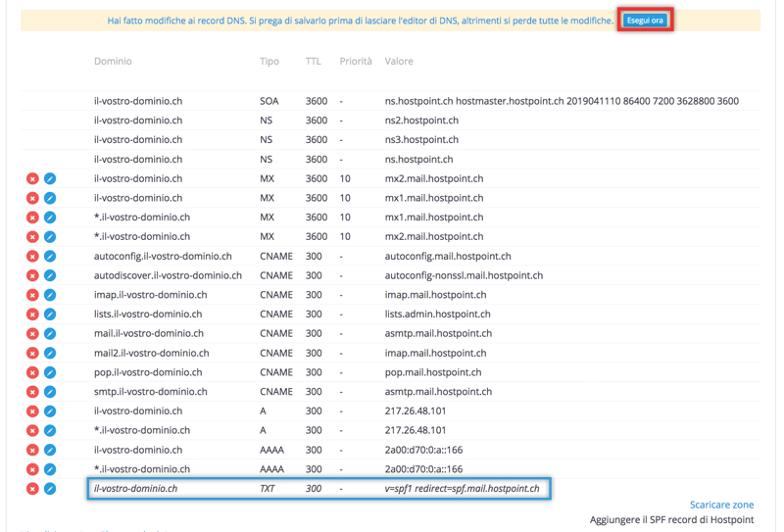The height and width of the screenshot is (532, 784).
Task: Click the SOA type cell
Action: pos(269,101)
